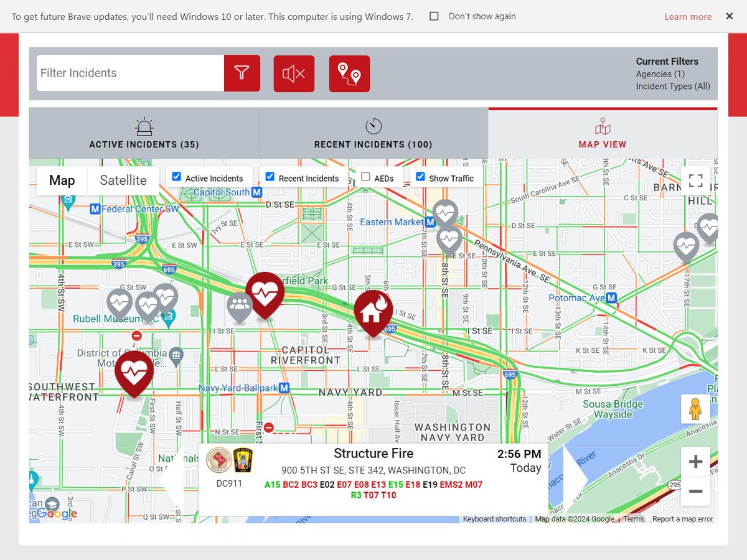The image size is (747, 560).
Task: Click the Agencies (1) filter text
Action: [660, 74]
